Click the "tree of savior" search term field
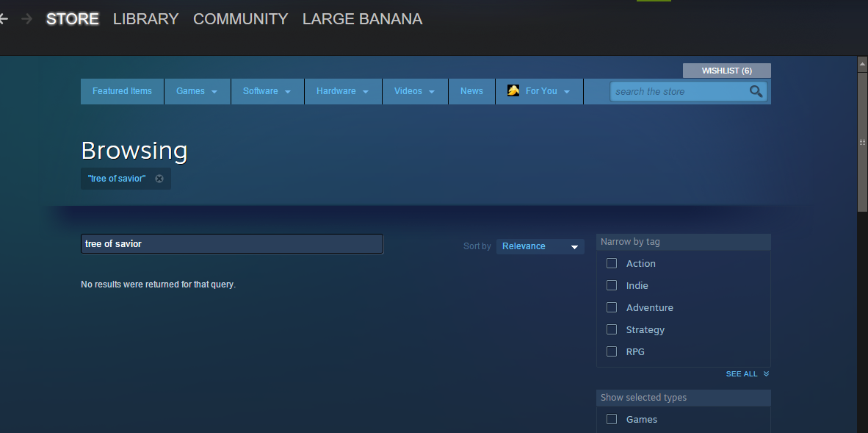 231,244
